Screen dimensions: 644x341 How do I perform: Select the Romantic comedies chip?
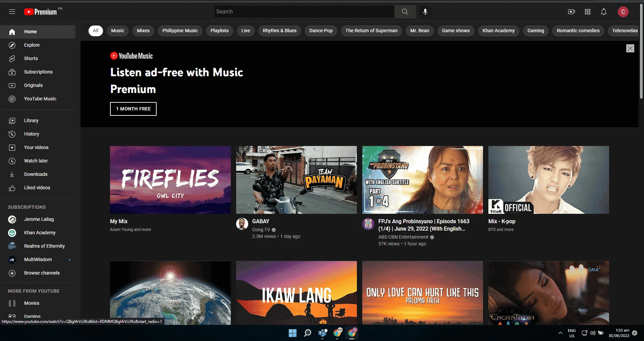click(x=578, y=31)
